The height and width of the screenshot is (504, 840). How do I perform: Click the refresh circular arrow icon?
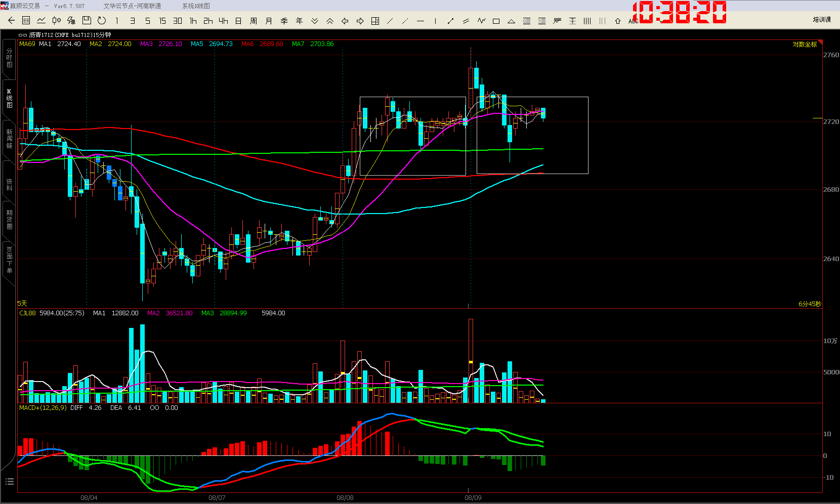[102, 21]
